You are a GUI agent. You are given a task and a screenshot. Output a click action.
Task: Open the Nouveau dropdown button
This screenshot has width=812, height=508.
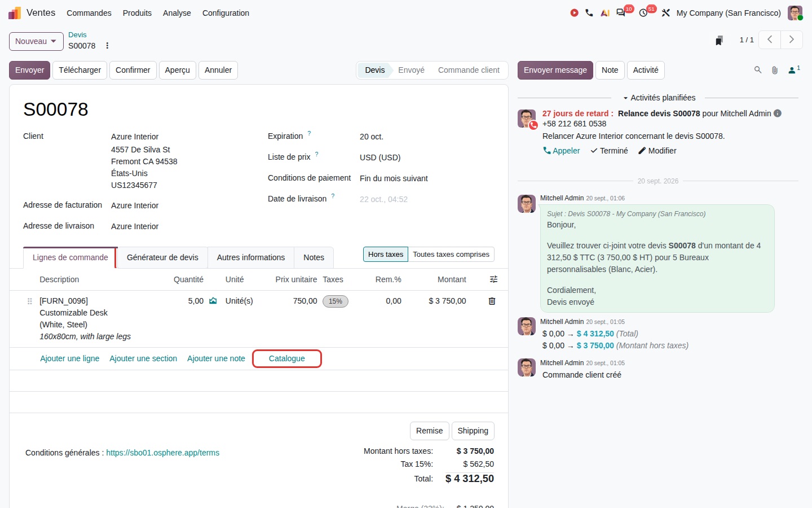click(x=36, y=41)
